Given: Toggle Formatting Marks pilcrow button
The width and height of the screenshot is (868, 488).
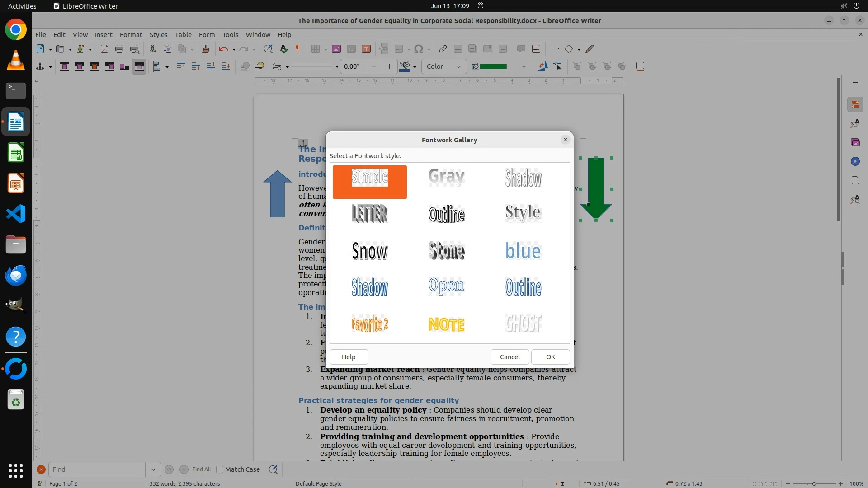Looking at the screenshot, I should [298, 49].
